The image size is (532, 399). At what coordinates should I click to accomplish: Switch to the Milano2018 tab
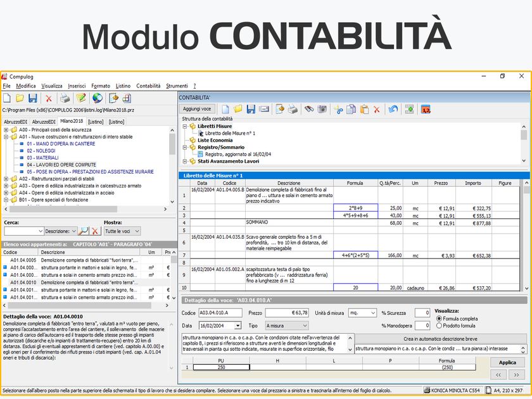tap(72, 121)
